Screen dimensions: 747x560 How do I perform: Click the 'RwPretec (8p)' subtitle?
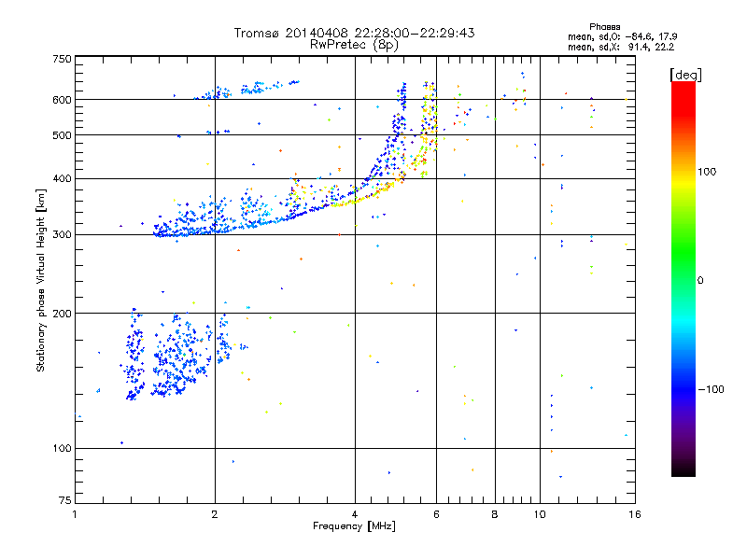[x=354, y=45]
